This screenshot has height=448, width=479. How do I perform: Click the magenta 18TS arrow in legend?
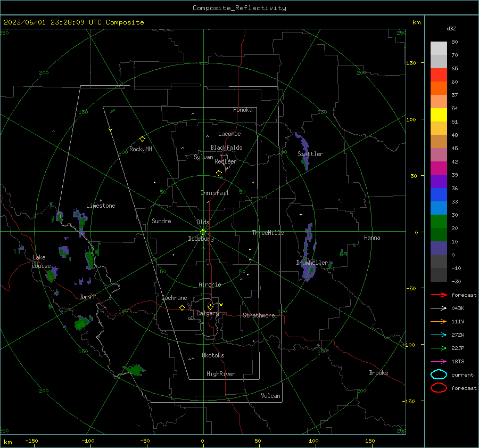click(x=439, y=362)
